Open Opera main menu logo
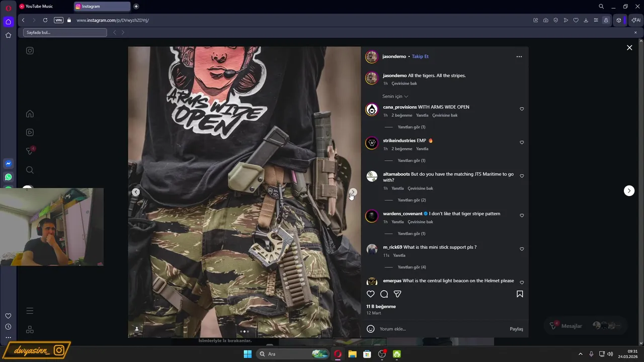Viewport: 644px width, 362px height. coord(8,8)
